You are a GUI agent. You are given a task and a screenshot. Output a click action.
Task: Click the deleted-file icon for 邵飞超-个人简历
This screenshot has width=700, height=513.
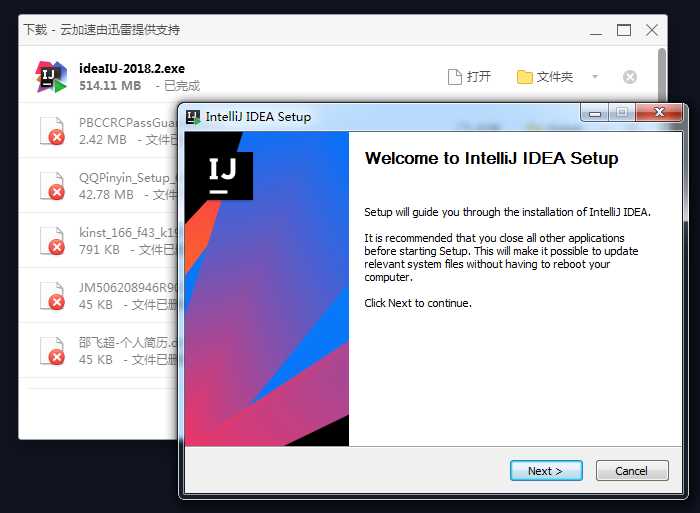click(x=52, y=350)
